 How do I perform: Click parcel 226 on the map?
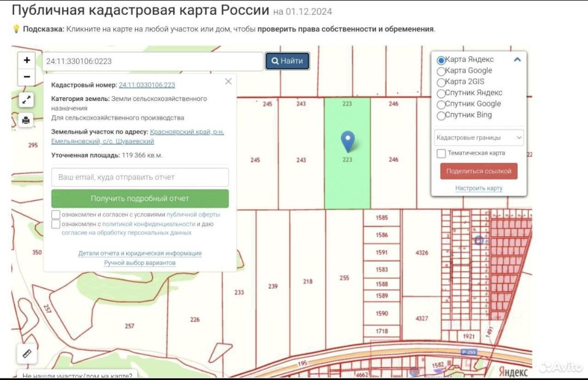(x=194, y=320)
